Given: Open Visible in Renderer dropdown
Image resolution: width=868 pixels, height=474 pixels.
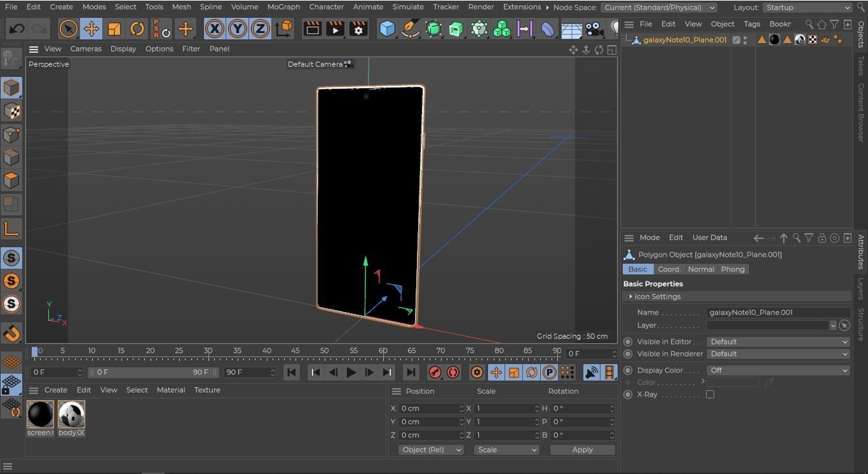Looking at the screenshot, I should (778, 354).
